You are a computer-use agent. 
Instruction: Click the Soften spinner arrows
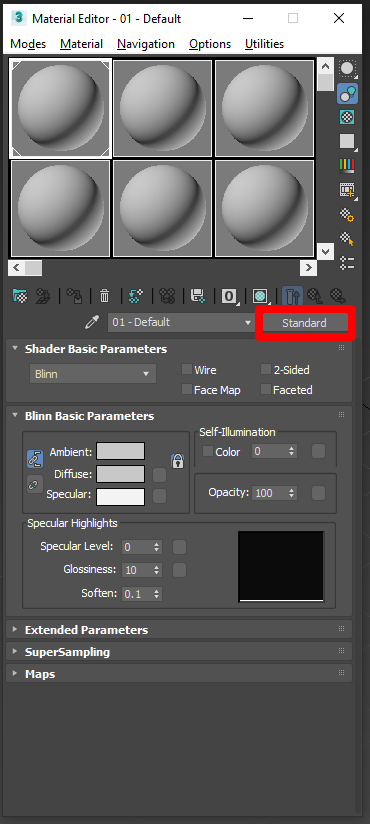(x=157, y=594)
